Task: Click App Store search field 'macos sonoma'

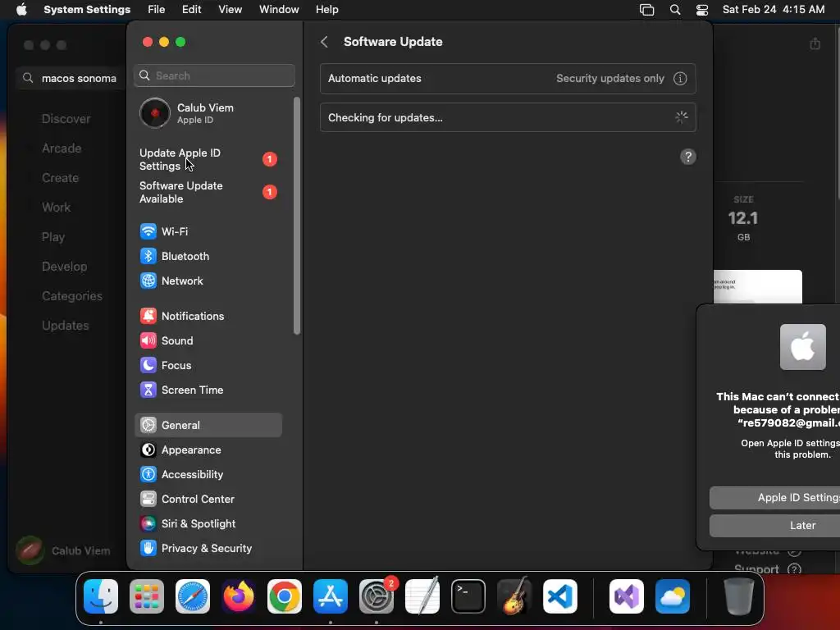Action: click(72, 78)
